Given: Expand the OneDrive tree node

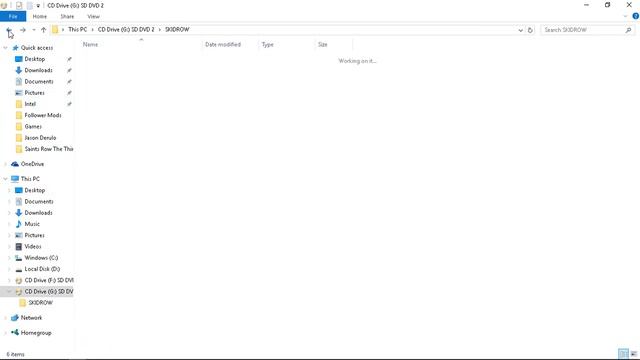Looking at the screenshot, I should [x=5, y=164].
